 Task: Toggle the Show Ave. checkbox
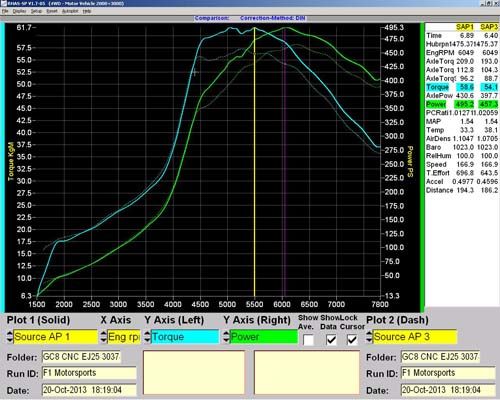308,340
